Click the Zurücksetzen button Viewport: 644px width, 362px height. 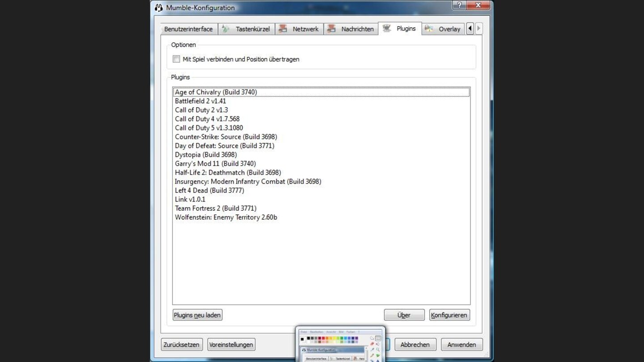pyautogui.click(x=182, y=345)
